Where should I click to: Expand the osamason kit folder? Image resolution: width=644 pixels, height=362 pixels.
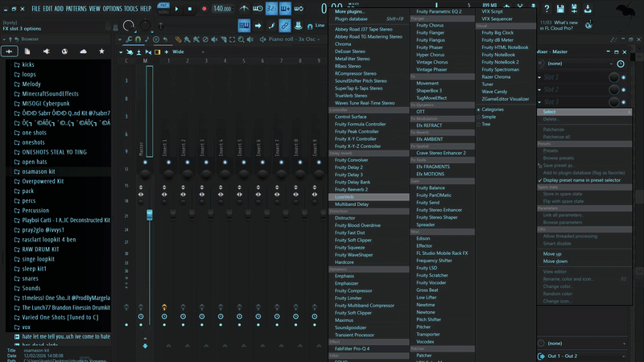[x=38, y=171]
